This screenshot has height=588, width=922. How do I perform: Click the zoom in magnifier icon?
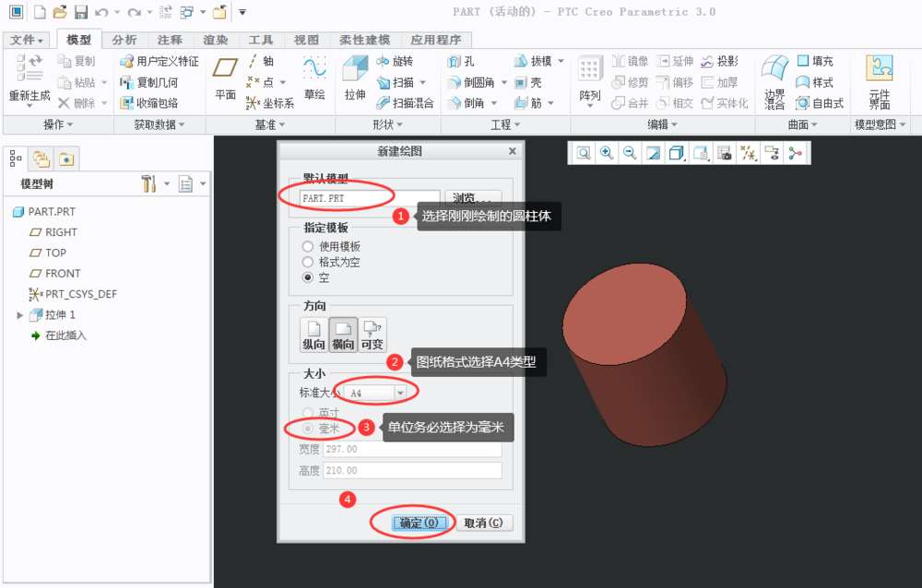(x=607, y=154)
